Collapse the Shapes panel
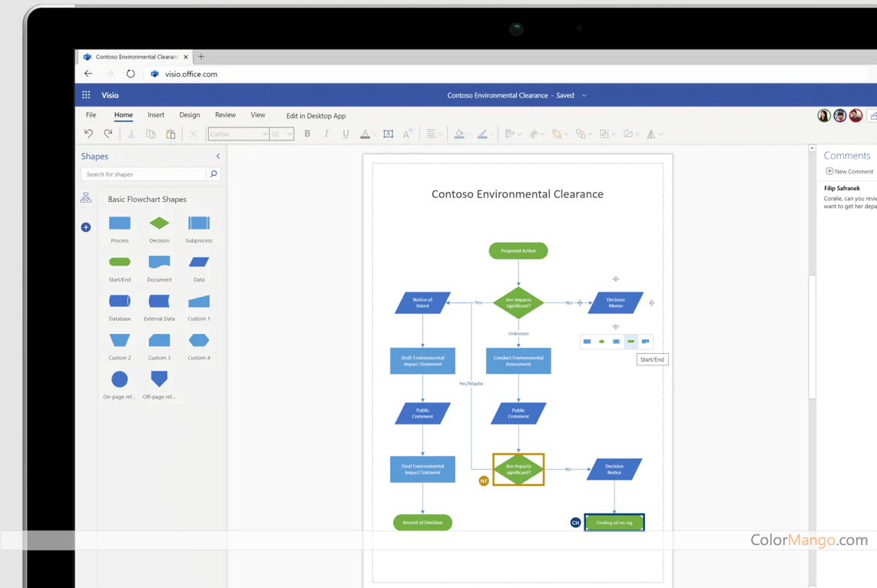 (218, 157)
